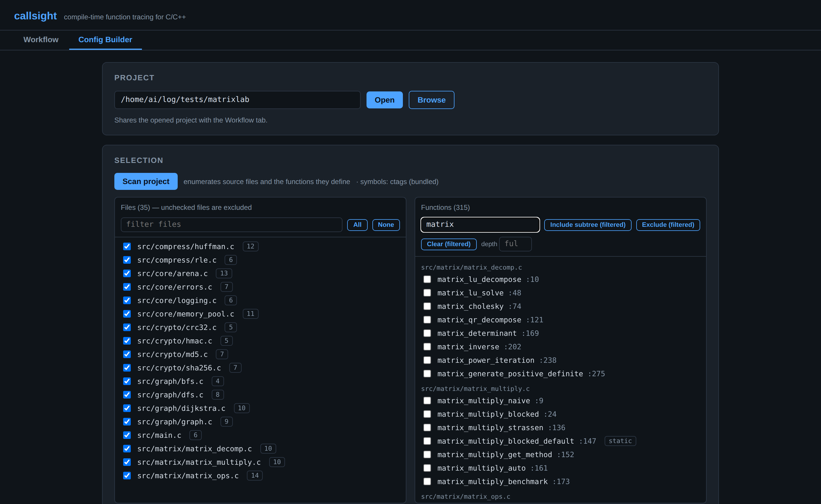
Task: Check matrix_multiply_strassen function
Action: point(427,427)
